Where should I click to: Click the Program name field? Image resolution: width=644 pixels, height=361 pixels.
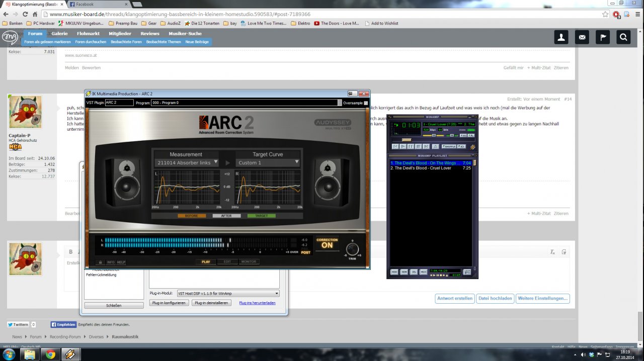click(246, 103)
